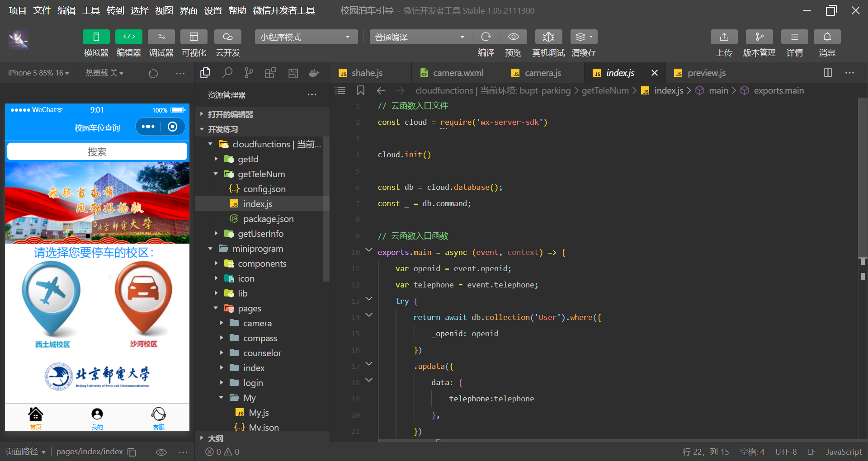Expand the getId cloud function folder

(259, 159)
